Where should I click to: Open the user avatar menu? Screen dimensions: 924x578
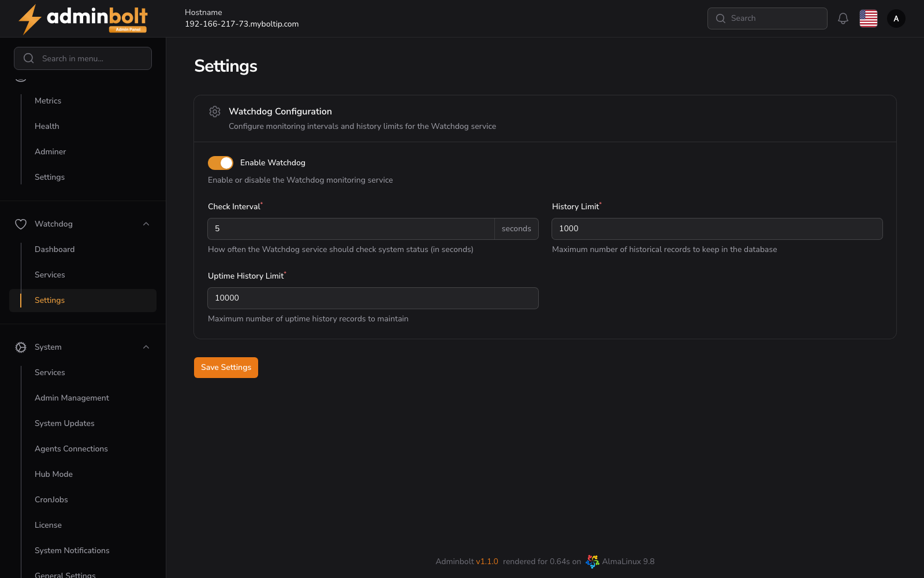(x=896, y=18)
